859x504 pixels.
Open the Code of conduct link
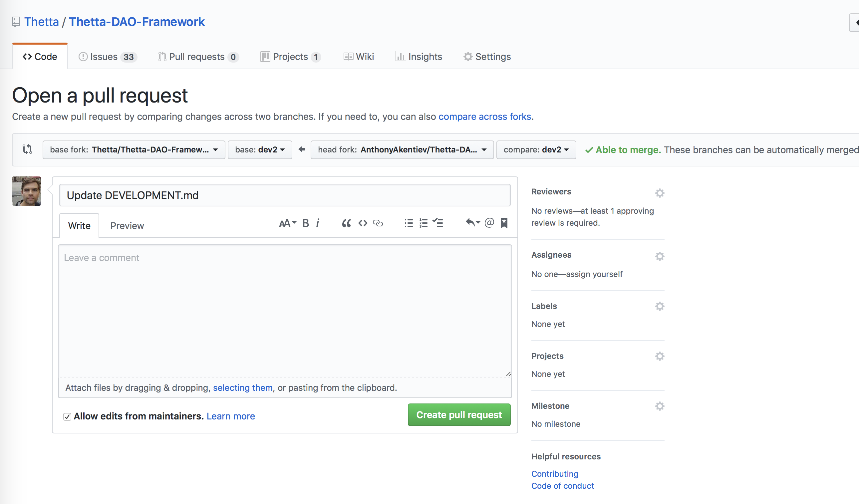562,486
